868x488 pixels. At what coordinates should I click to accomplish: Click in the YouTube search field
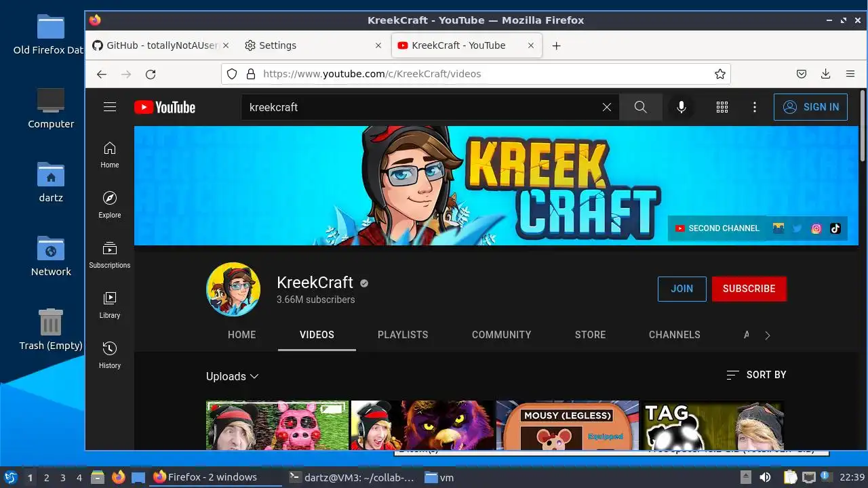420,107
